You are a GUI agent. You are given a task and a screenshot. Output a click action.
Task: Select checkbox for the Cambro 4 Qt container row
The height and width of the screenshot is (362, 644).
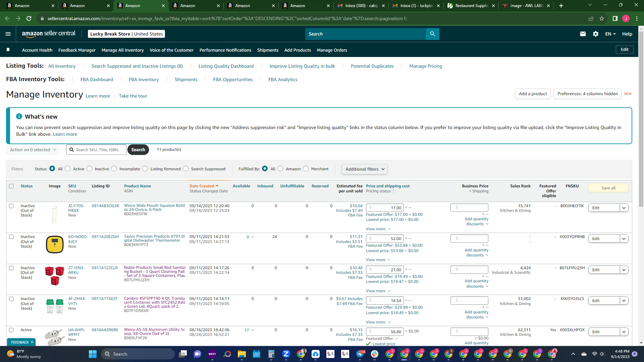(11, 299)
